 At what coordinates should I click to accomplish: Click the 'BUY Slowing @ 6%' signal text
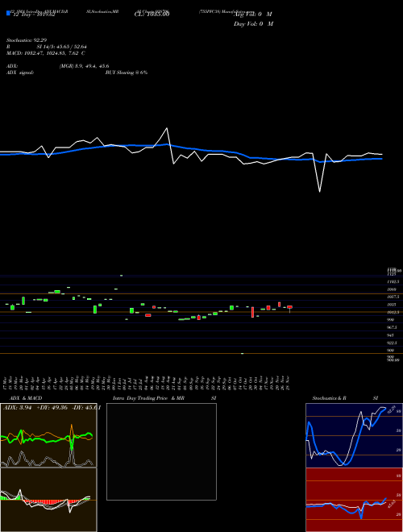point(127,73)
